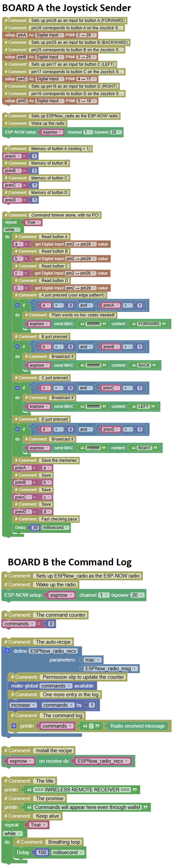Open ESPNow_radio_recv dropdown in 'on receive do'
This screenshot has height=868, width=174.
pos(103,761)
